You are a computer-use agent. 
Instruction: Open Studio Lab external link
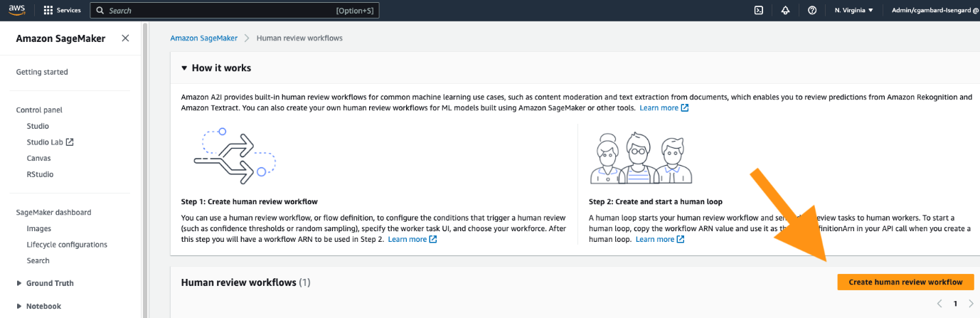click(50, 142)
